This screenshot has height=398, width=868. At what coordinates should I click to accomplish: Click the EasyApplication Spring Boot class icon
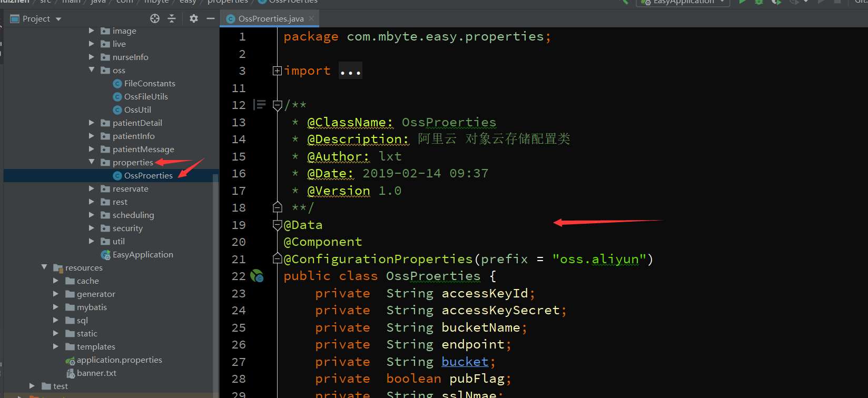(106, 255)
